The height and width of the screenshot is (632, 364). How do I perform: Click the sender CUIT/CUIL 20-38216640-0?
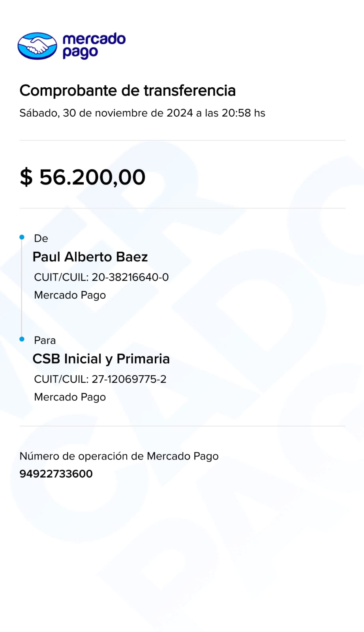pos(101,277)
